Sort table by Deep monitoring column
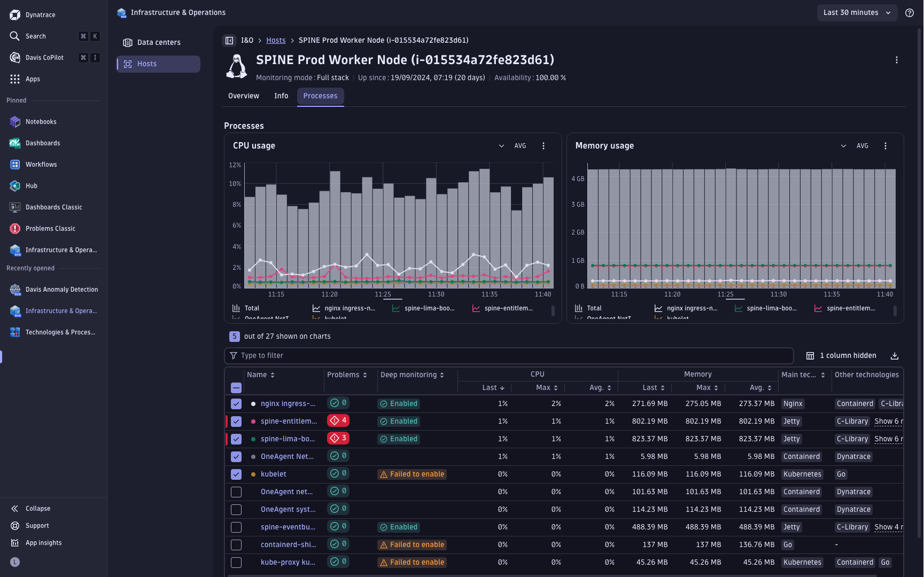The image size is (924, 577). 412,375
